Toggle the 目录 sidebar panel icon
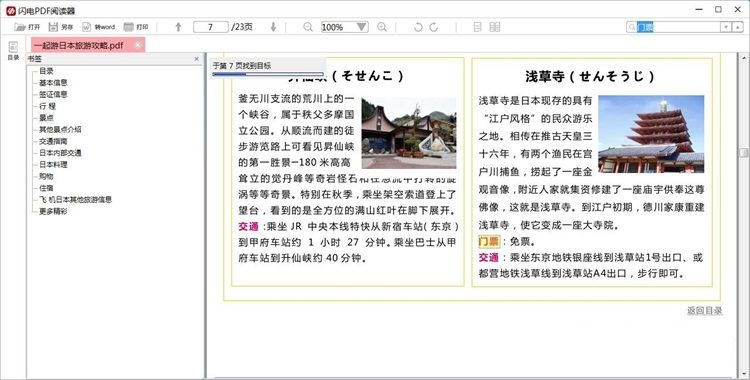The width and height of the screenshot is (750, 380). 13,50
